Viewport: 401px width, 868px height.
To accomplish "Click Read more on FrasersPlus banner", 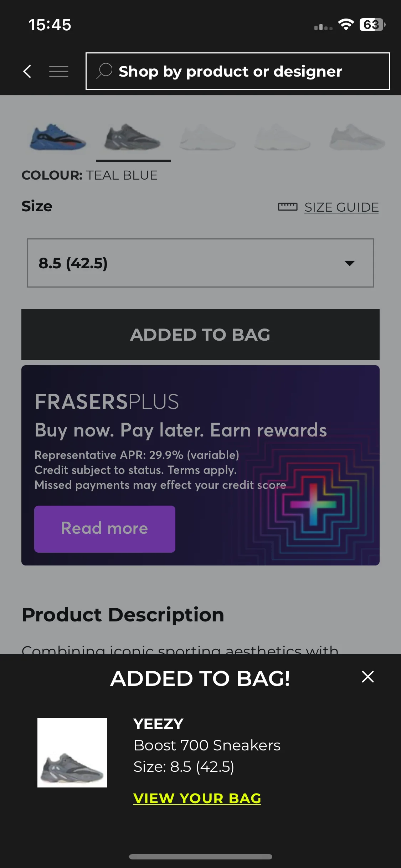I will pyautogui.click(x=105, y=529).
